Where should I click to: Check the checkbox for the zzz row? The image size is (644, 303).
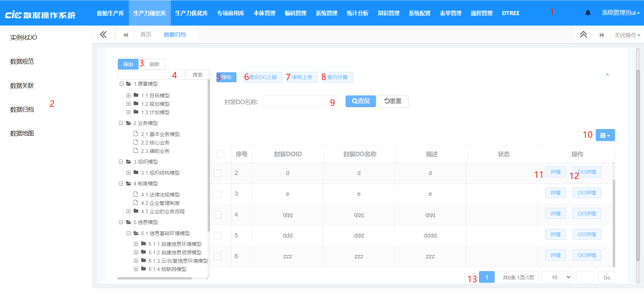217,256
